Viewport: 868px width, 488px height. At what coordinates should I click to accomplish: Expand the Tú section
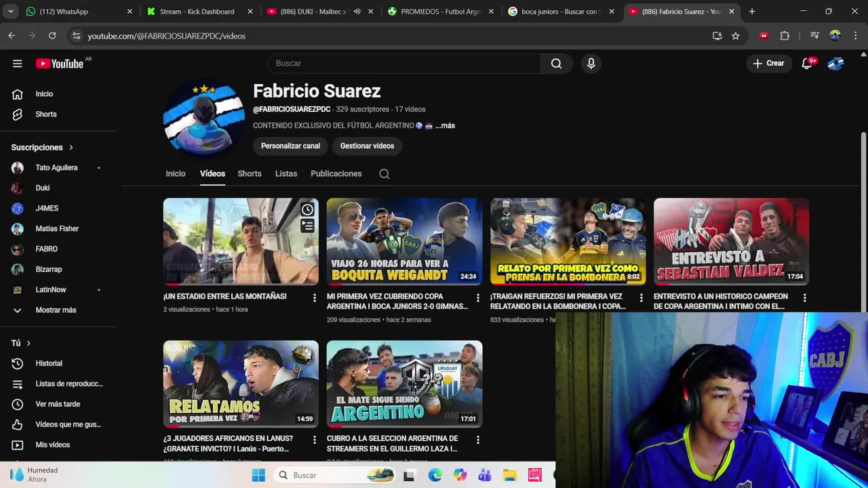pos(21,343)
